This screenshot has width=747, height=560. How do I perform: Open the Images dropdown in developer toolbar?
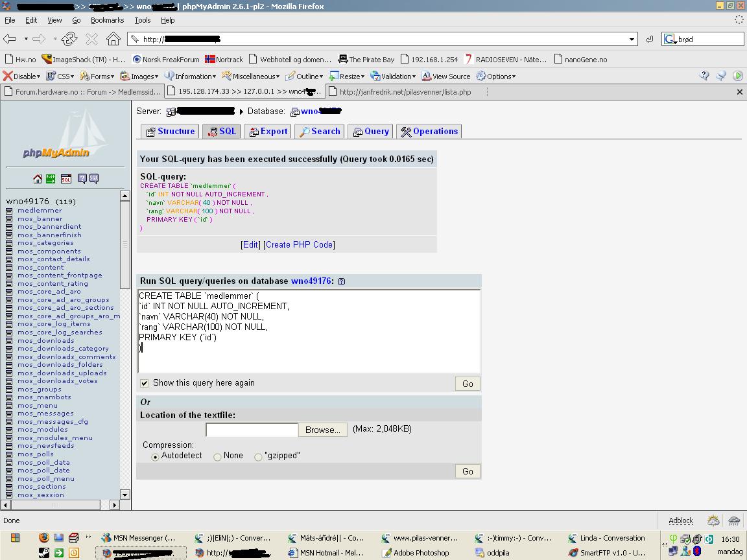(139, 76)
